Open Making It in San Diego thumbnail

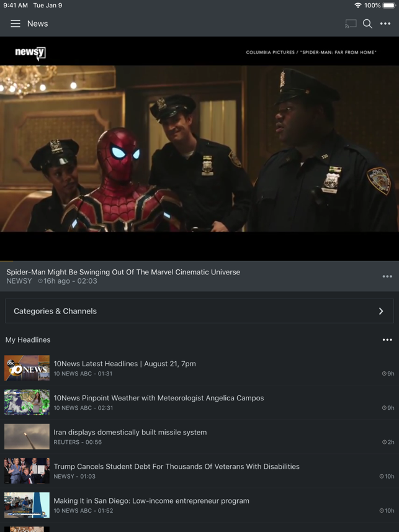click(27, 505)
